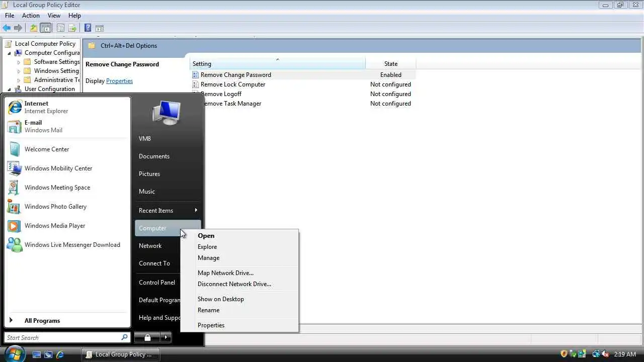644x362 pixels.
Task: Click the Display Properties link
Action: pyautogui.click(x=119, y=81)
